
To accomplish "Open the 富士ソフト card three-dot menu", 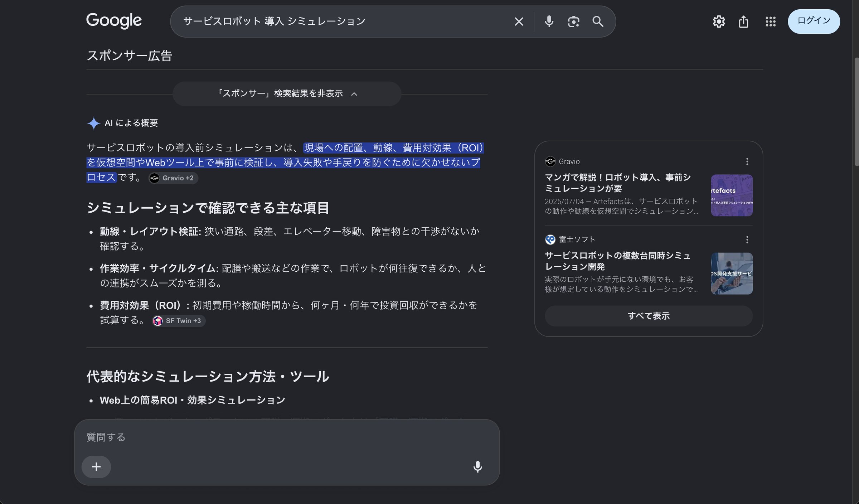I will pos(747,239).
